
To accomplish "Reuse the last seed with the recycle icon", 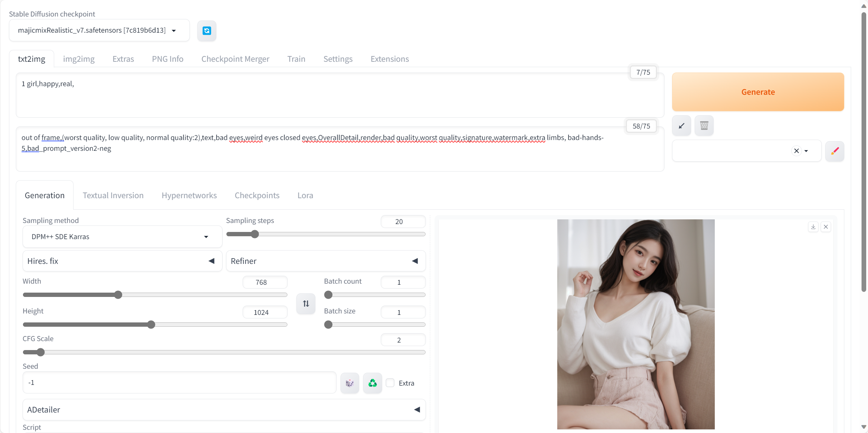I will [372, 383].
